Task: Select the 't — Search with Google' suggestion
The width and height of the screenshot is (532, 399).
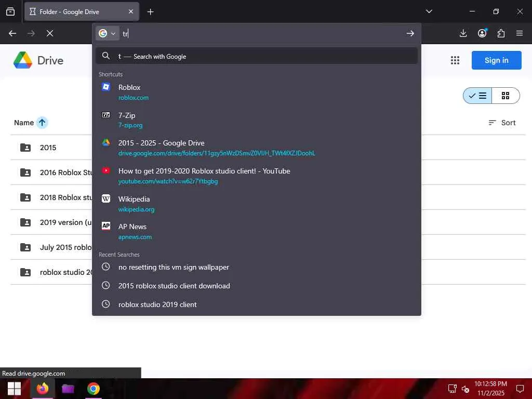Action: pos(257,56)
